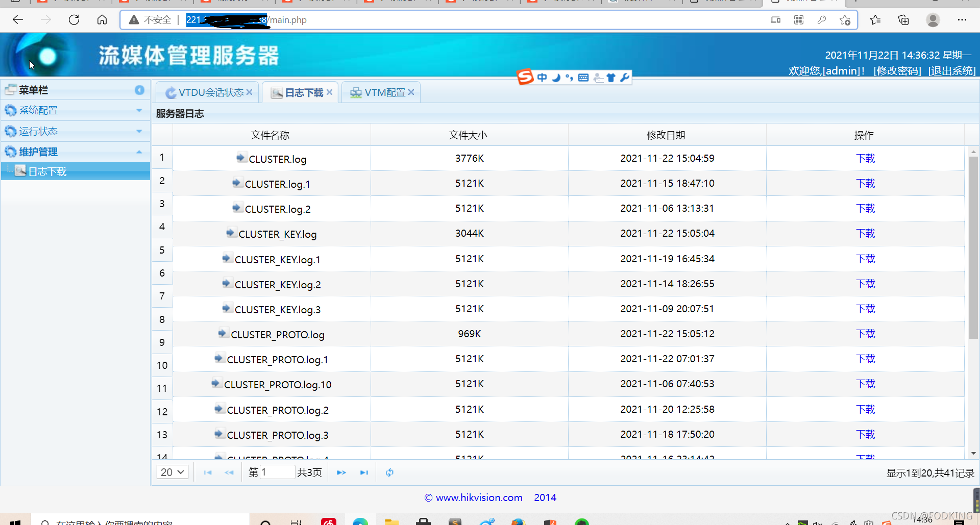This screenshot has height=525, width=980.
Task: Expand the 系统配置 menu section
Action: click(75, 110)
